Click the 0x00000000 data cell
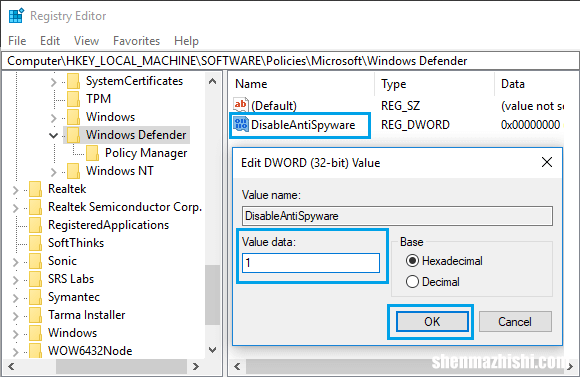This screenshot has width=580, height=377. pyautogui.click(x=530, y=125)
